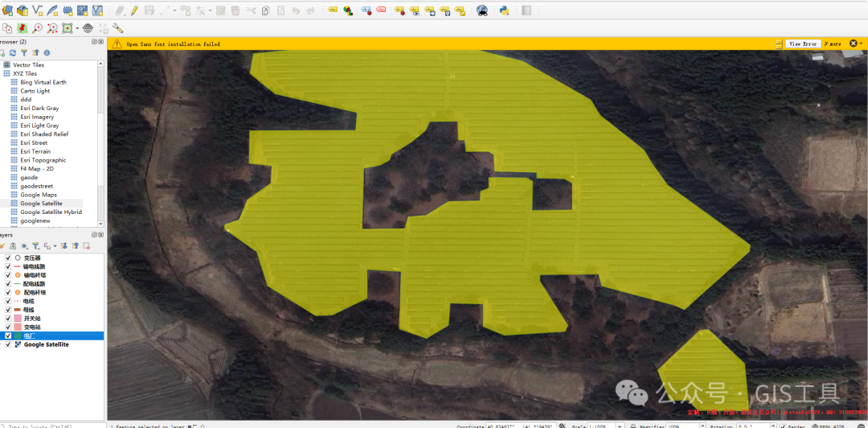Image resolution: width=868 pixels, height=428 pixels.
Task: Select XYZ Tiles in Browser tree
Action: [x=24, y=73]
